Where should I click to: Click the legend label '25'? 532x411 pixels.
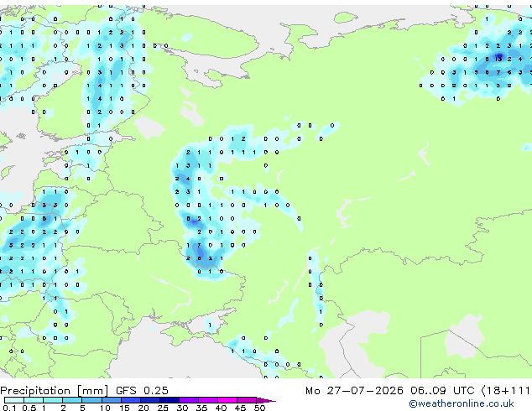click(163, 408)
